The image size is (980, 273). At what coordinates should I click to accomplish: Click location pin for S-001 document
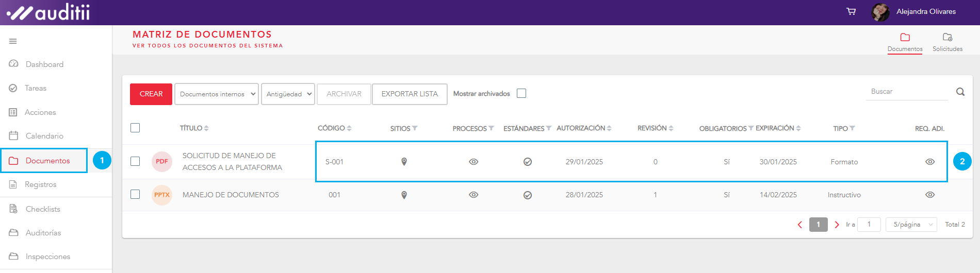pyautogui.click(x=404, y=162)
